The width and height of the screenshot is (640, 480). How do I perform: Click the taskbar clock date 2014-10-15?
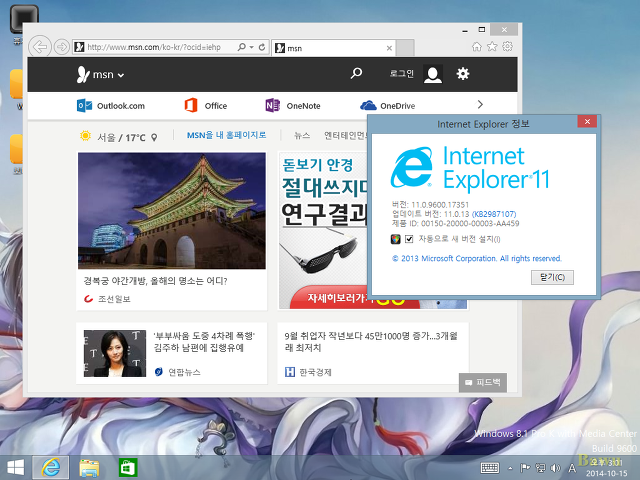coord(607,473)
